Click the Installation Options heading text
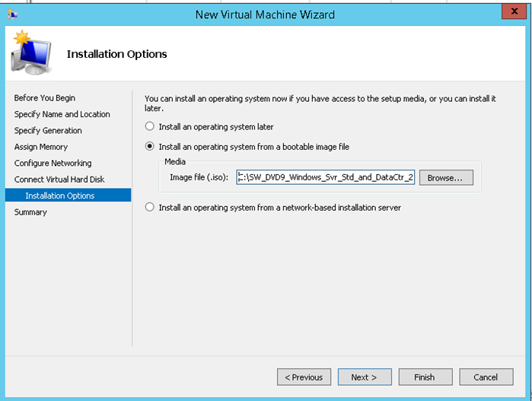 [x=116, y=54]
